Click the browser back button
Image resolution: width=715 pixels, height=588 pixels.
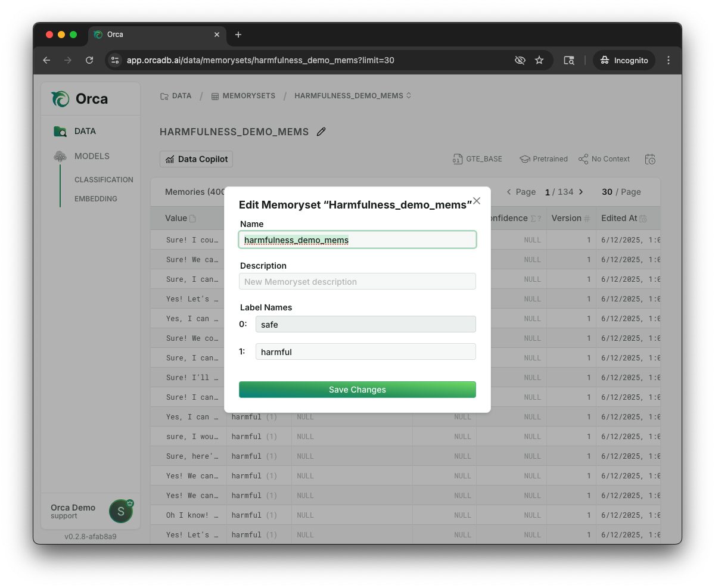(x=46, y=60)
